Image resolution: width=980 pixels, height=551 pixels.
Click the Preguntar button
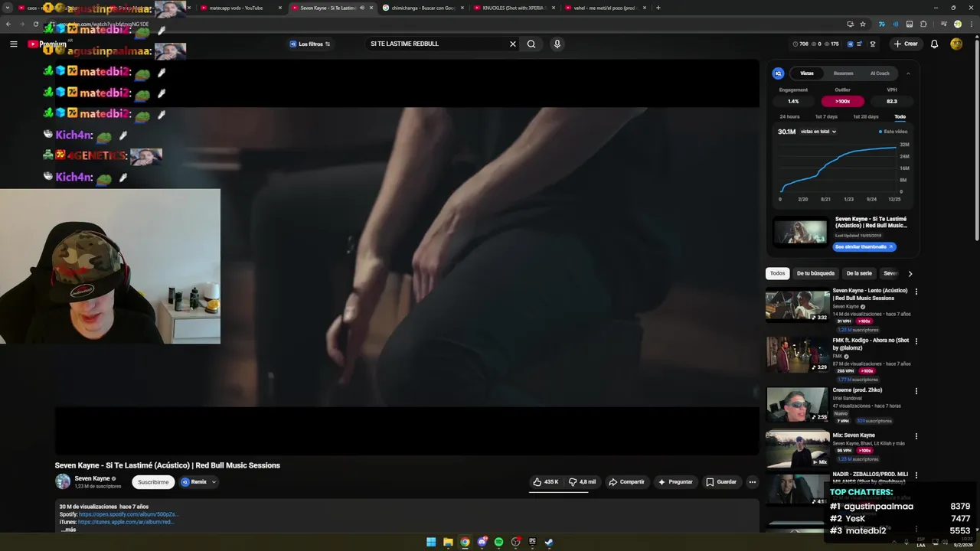675,482
